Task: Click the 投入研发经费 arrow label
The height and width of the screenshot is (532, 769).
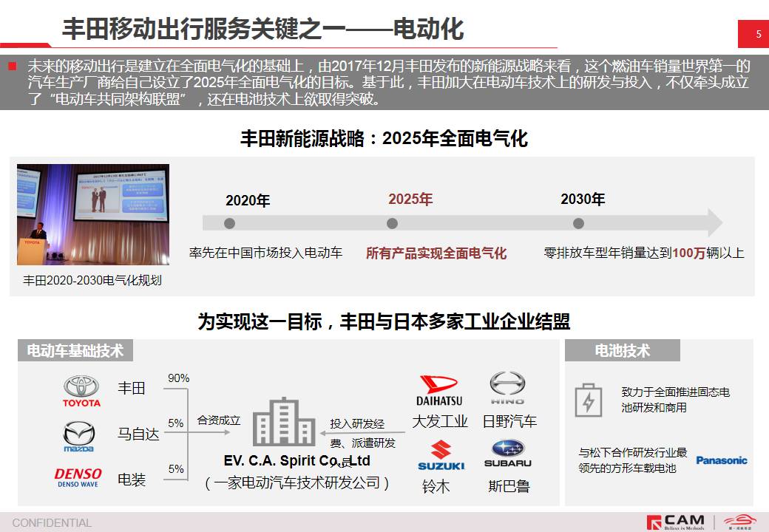Action: (x=362, y=433)
